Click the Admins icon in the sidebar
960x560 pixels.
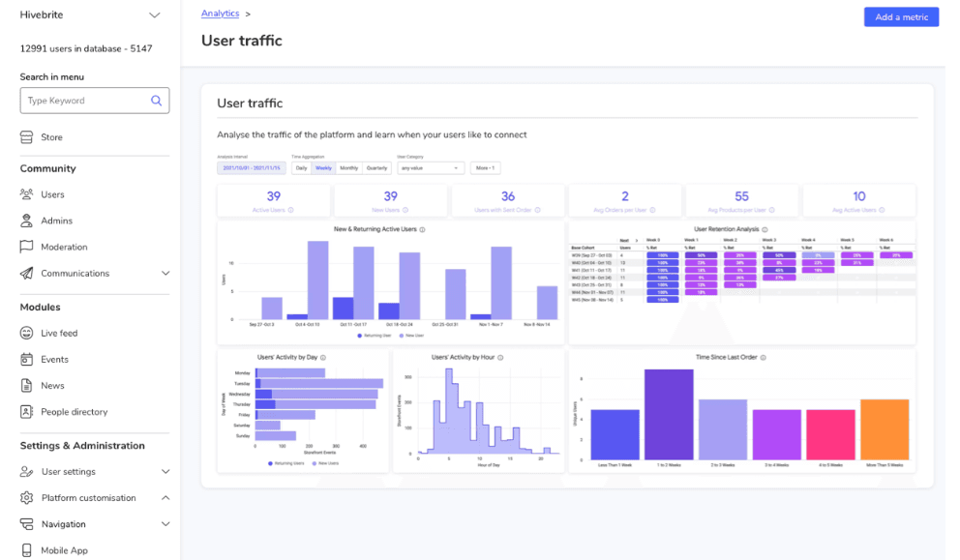(26, 221)
